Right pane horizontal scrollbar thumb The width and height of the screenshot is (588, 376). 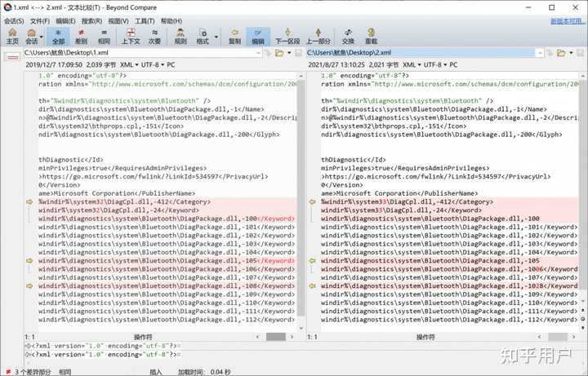[x=557, y=337]
